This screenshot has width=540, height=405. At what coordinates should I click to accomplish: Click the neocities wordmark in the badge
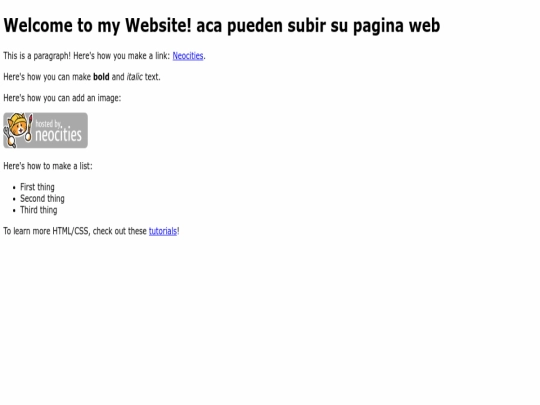58,134
